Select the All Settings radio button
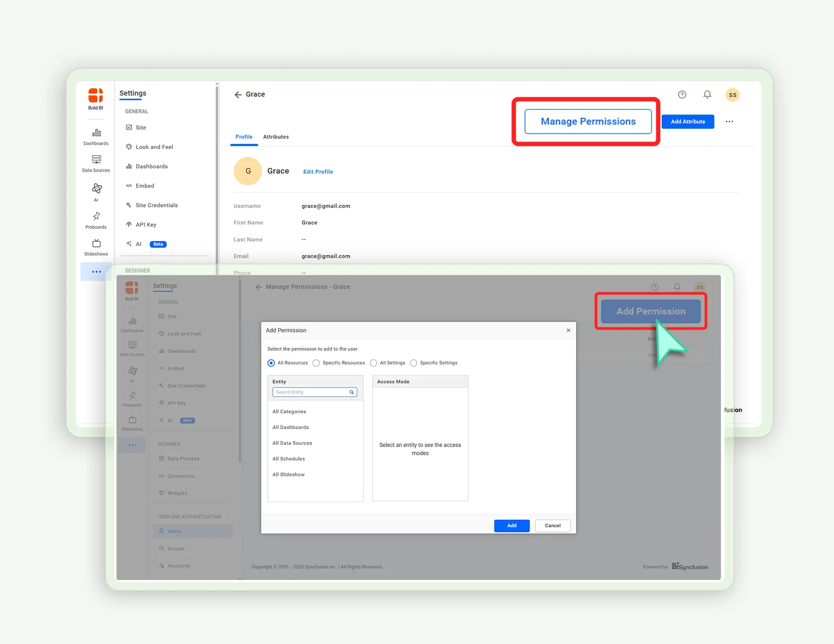 (x=374, y=363)
